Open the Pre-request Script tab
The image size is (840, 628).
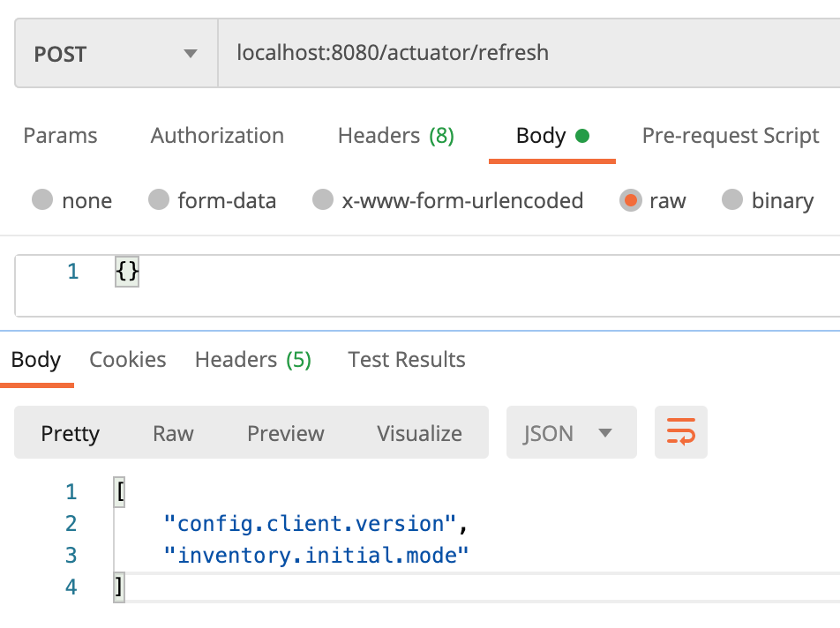[x=730, y=135]
